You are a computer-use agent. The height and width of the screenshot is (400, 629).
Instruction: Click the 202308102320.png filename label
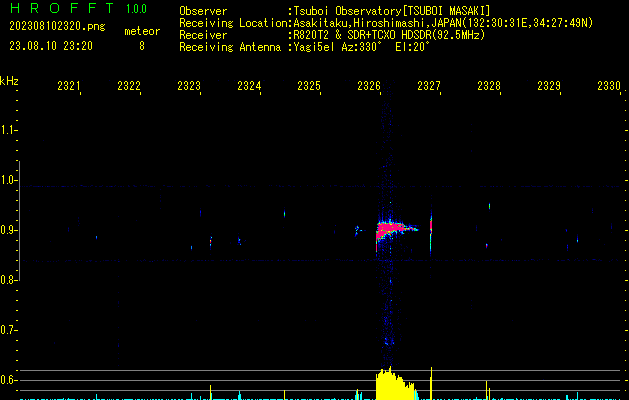click(x=56, y=27)
